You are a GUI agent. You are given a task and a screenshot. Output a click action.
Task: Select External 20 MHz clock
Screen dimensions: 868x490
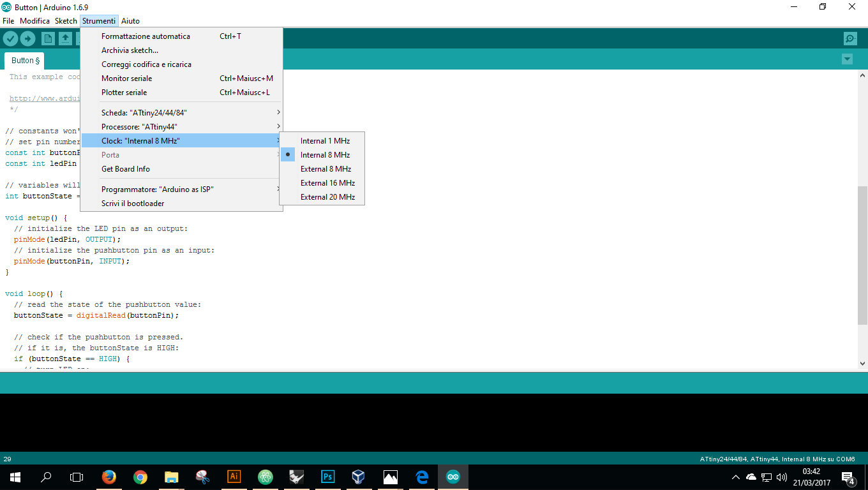click(x=322, y=197)
